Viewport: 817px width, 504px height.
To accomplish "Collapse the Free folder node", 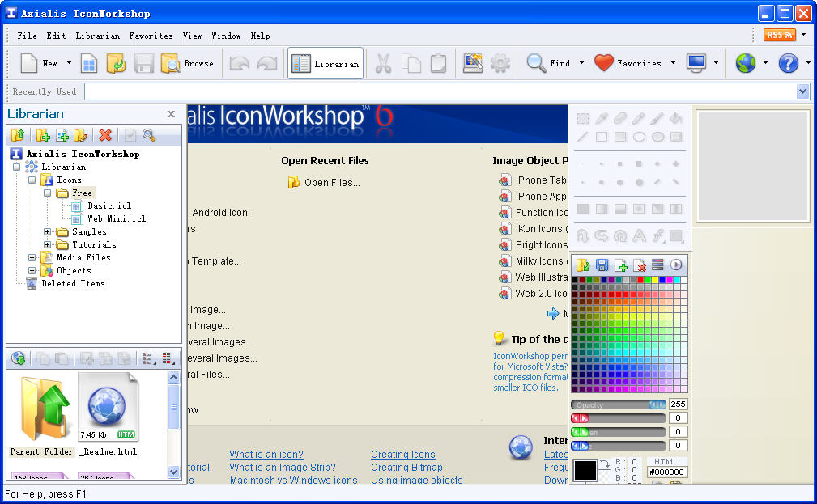I will point(48,193).
